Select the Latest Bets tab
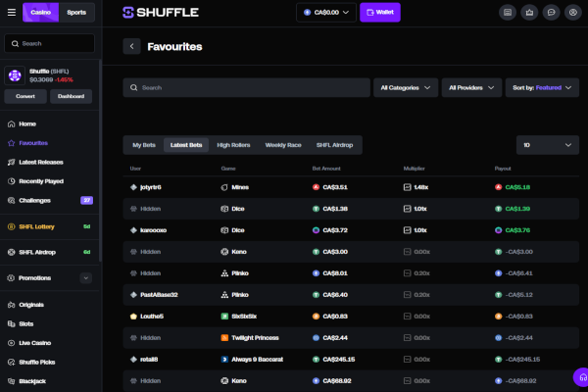Image resolution: width=588 pixels, height=392 pixels. tap(186, 145)
